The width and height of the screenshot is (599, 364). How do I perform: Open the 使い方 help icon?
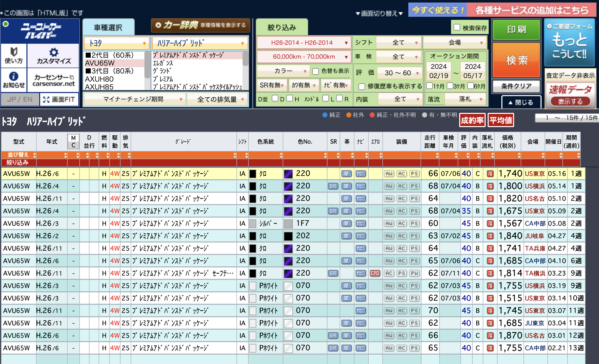tap(14, 55)
